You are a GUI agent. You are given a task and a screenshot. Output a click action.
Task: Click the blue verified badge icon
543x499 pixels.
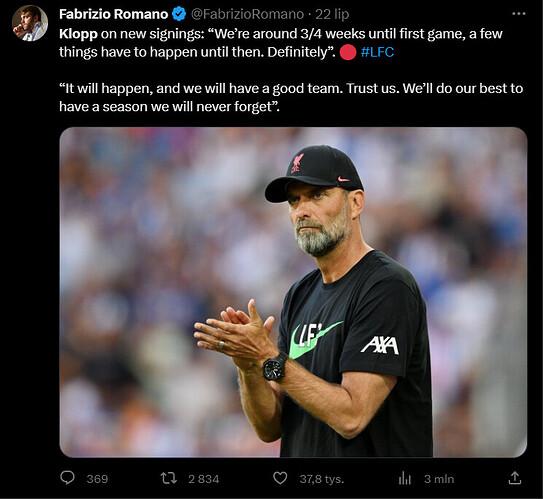coord(179,14)
